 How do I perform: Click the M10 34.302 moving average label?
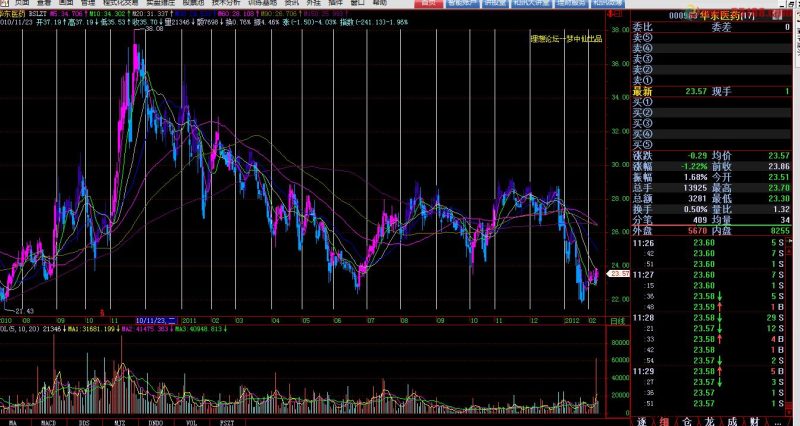(108, 14)
